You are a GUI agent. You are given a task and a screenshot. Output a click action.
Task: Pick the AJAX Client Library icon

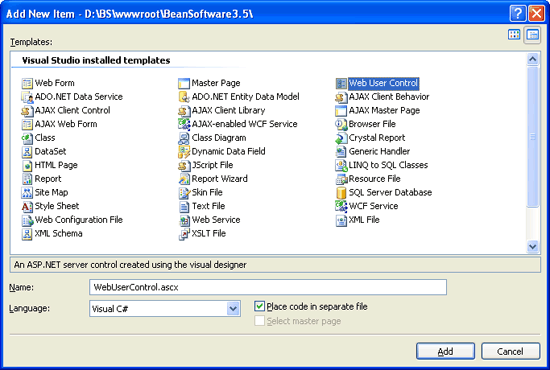[x=184, y=111]
